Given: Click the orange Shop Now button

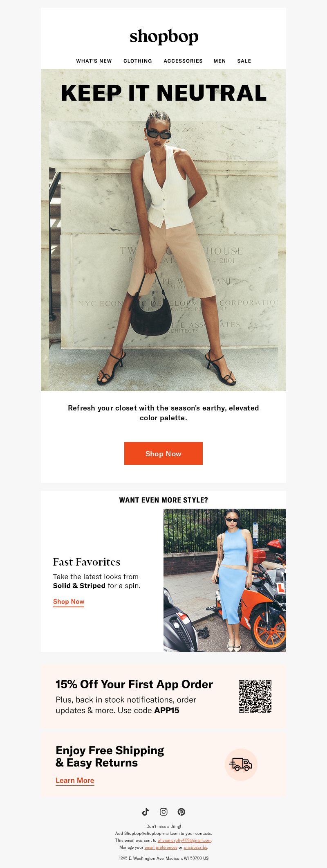Looking at the screenshot, I should (163, 453).
